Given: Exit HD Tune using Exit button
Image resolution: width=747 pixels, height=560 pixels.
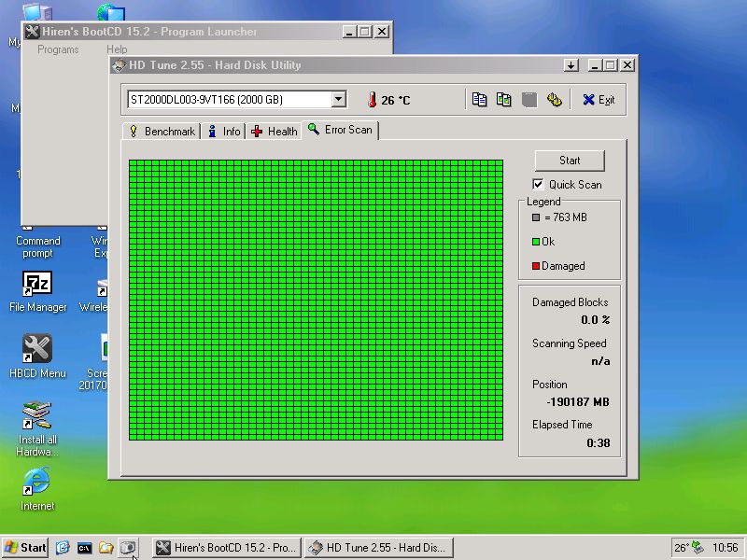Looking at the screenshot, I should click(599, 100).
